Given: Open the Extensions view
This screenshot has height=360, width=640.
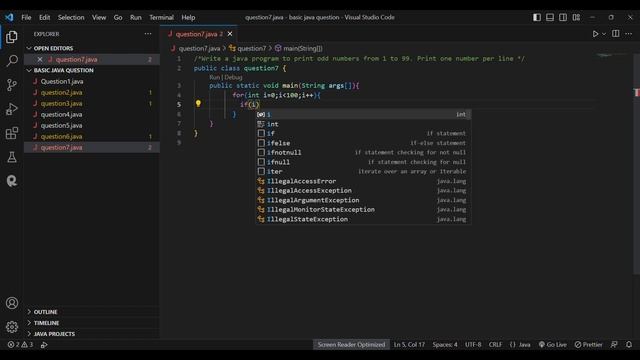Looking at the screenshot, I should click(x=12, y=133).
